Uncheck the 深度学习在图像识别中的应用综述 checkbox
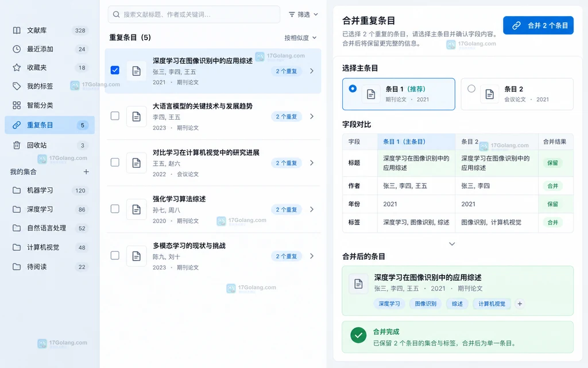 (115, 70)
